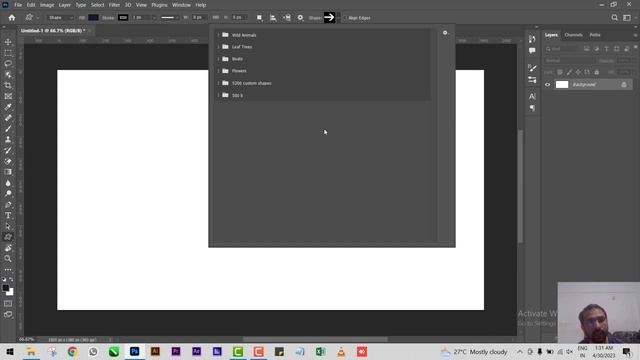This screenshot has width=640, height=360.
Task: Open path alignment options
Action: [273, 18]
